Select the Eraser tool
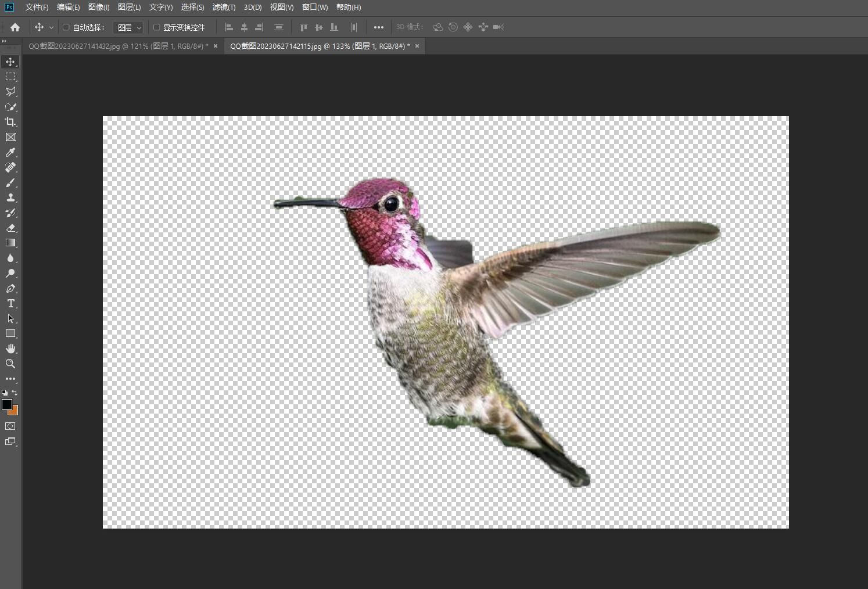Screen dimensions: 868x589 click(10, 228)
